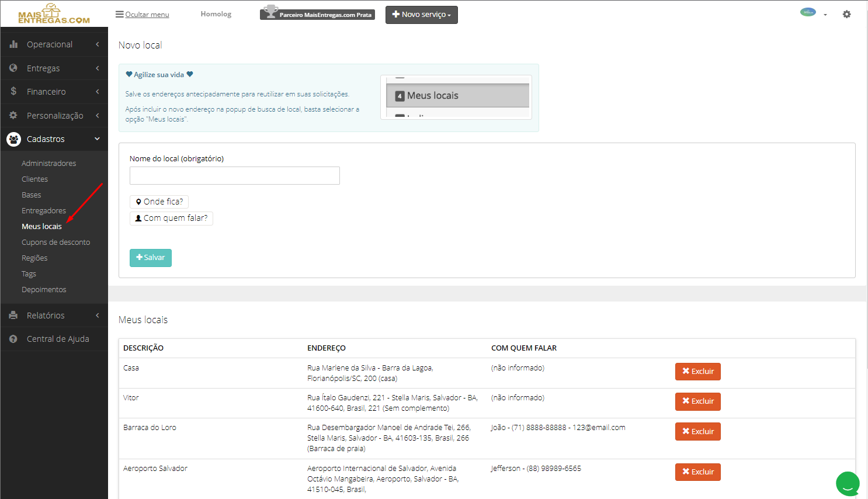Open the user account dropdown caret
Screen dimensions: 868x499
point(825,15)
